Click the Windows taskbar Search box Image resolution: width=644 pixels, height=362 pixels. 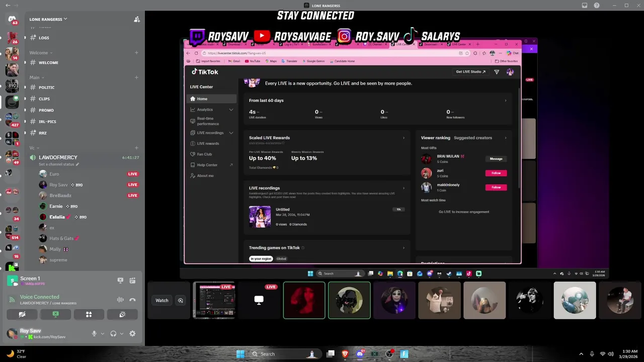tap(285, 354)
